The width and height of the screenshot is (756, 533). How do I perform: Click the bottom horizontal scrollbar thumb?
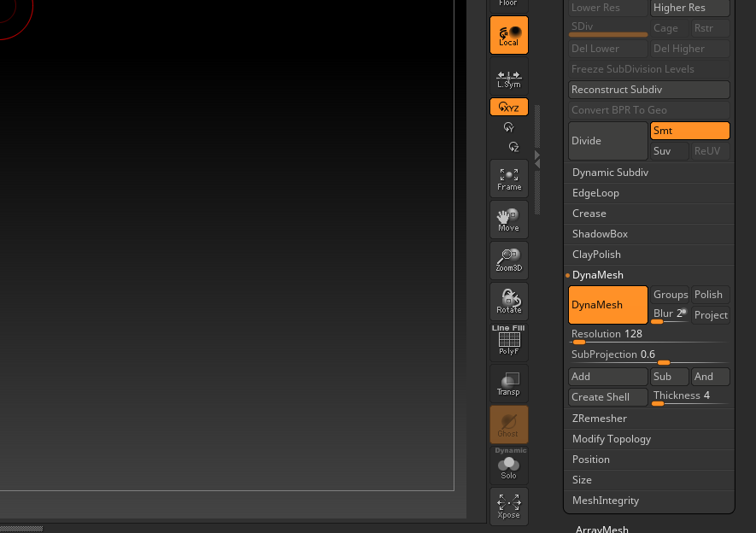click(x=21, y=529)
